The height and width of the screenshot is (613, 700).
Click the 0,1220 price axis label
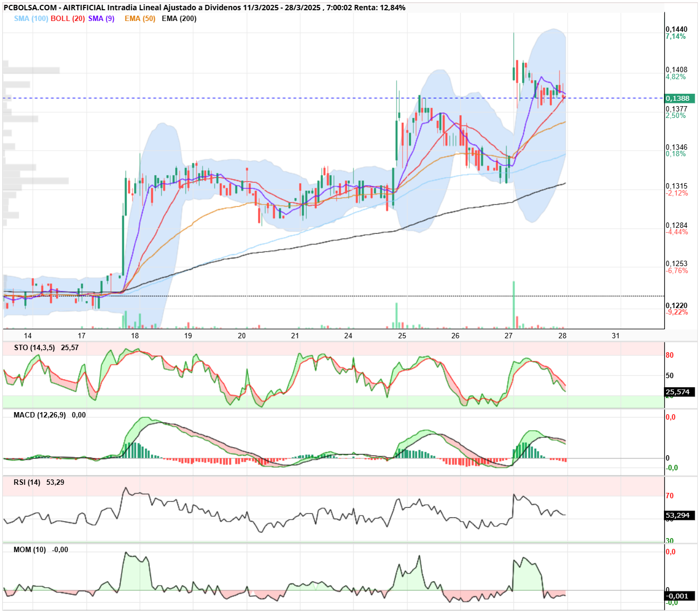[x=676, y=305]
